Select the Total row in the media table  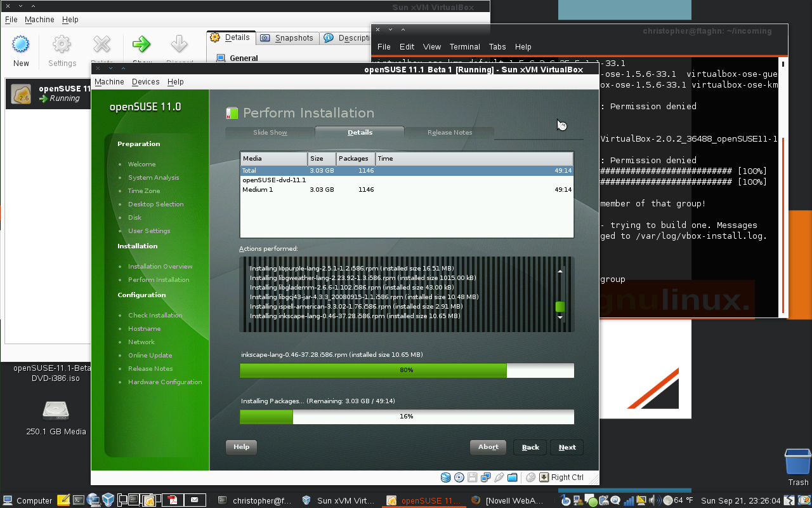click(x=407, y=171)
